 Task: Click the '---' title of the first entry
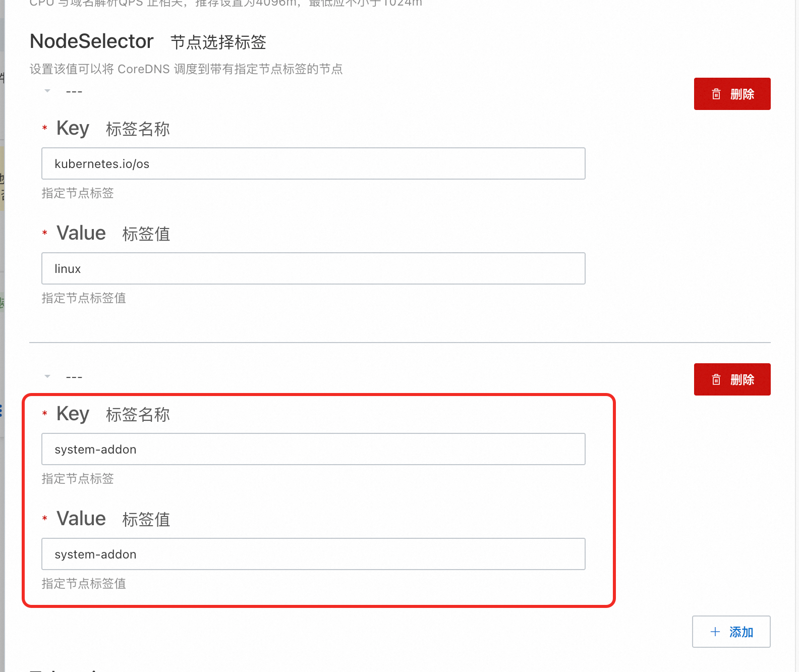click(x=74, y=92)
